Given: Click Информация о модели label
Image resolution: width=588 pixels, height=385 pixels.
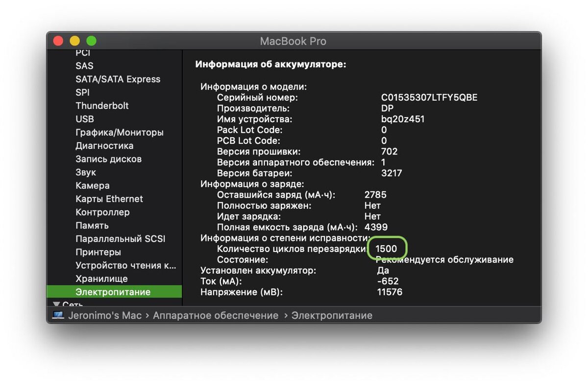Looking at the screenshot, I should coord(253,87).
